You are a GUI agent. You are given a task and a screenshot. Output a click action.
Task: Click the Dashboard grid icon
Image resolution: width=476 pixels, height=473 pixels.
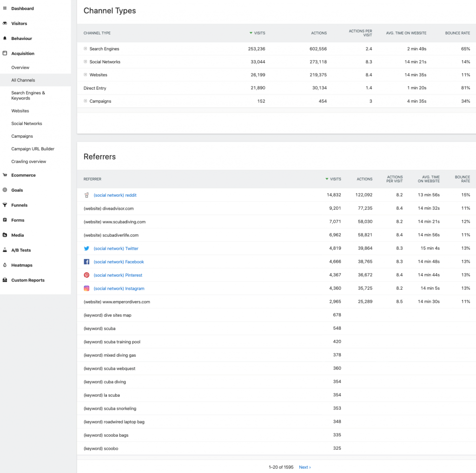[5, 8]
